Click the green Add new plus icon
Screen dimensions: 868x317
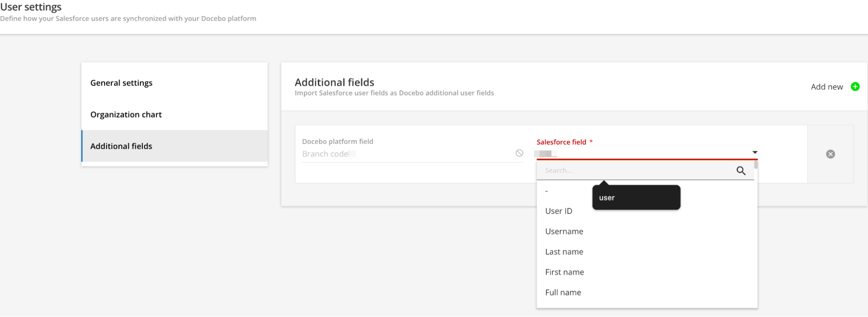855,87
